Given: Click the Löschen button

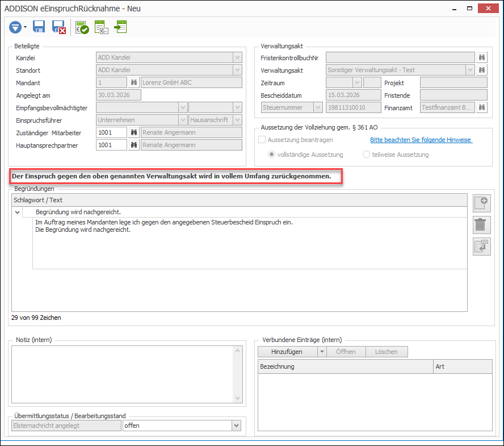Looking at the screenshot, I should pos(387,352).
